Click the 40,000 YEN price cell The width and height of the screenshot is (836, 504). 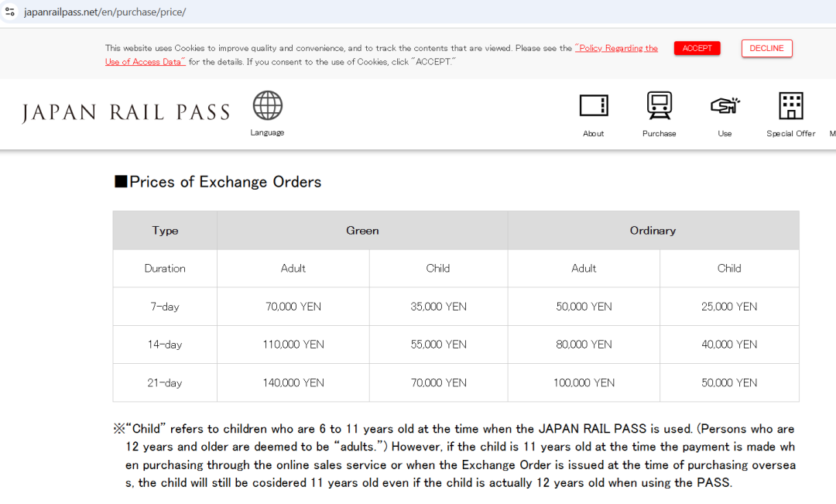729,345
